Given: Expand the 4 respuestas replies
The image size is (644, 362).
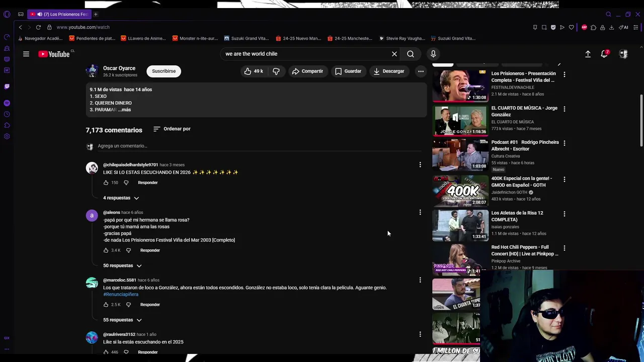Looking at the screenshot, I should [121, 198].
